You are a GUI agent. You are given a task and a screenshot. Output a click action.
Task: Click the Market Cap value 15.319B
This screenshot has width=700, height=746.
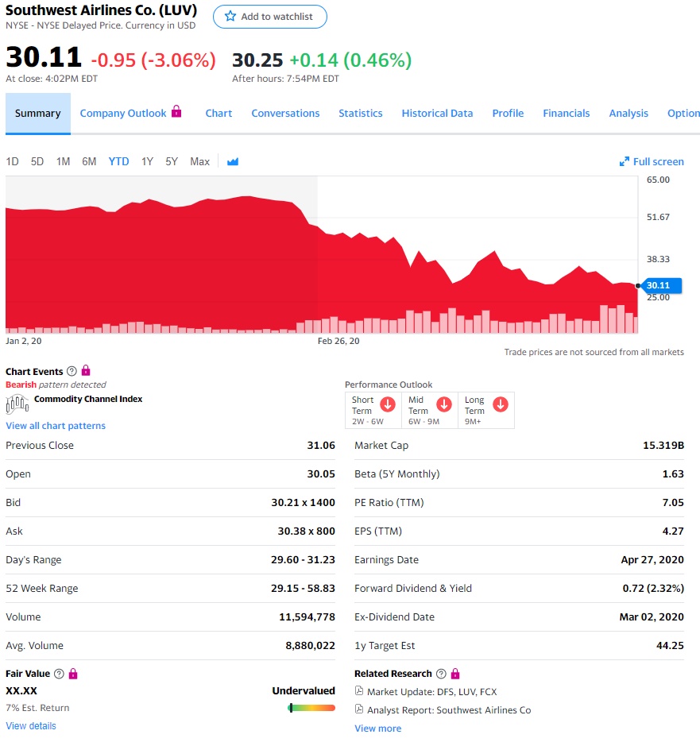pos(663,446)
